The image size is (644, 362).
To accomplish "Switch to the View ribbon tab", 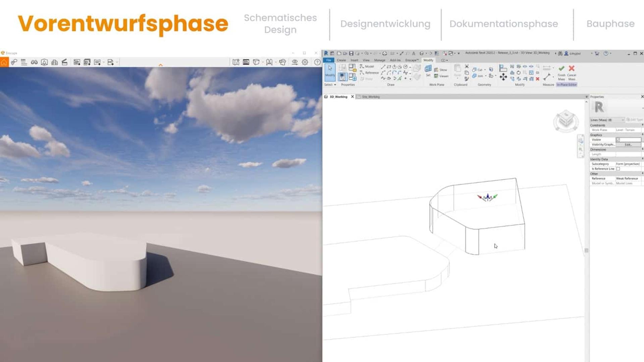I will coord(366,60).
